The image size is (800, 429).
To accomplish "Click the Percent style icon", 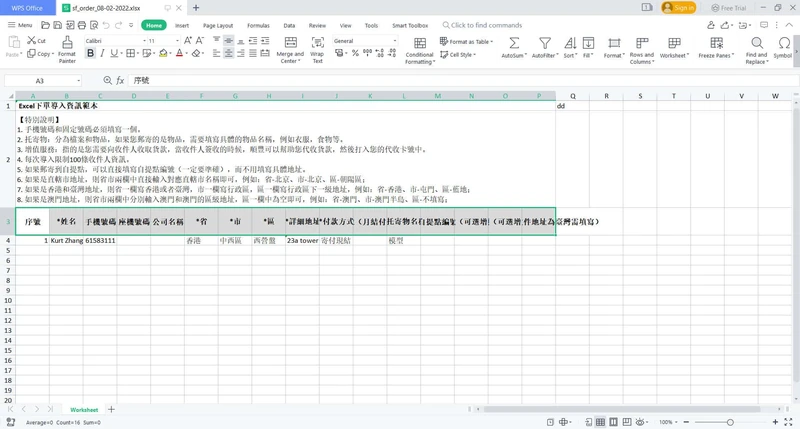I will click(x=355, y=53).
